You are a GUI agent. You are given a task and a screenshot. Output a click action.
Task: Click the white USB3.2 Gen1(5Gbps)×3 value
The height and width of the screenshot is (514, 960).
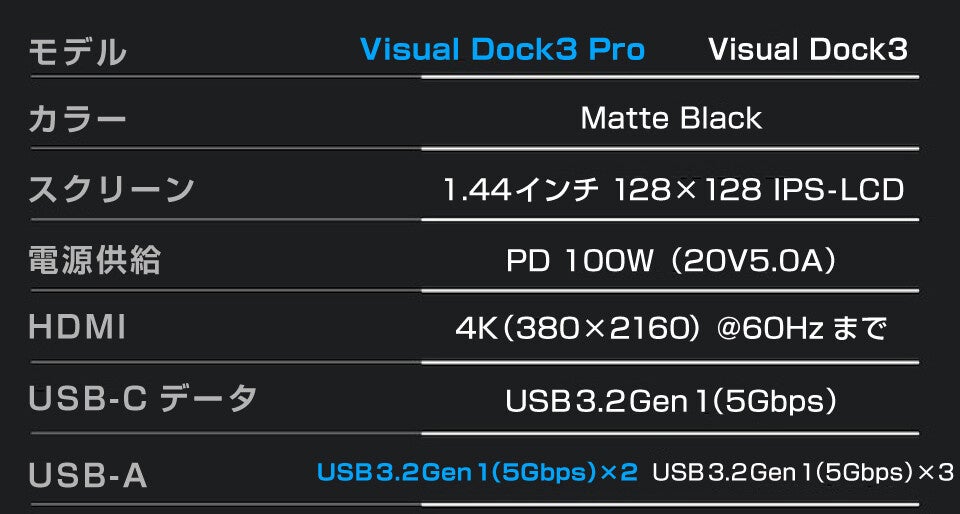[x=803, y=472]
